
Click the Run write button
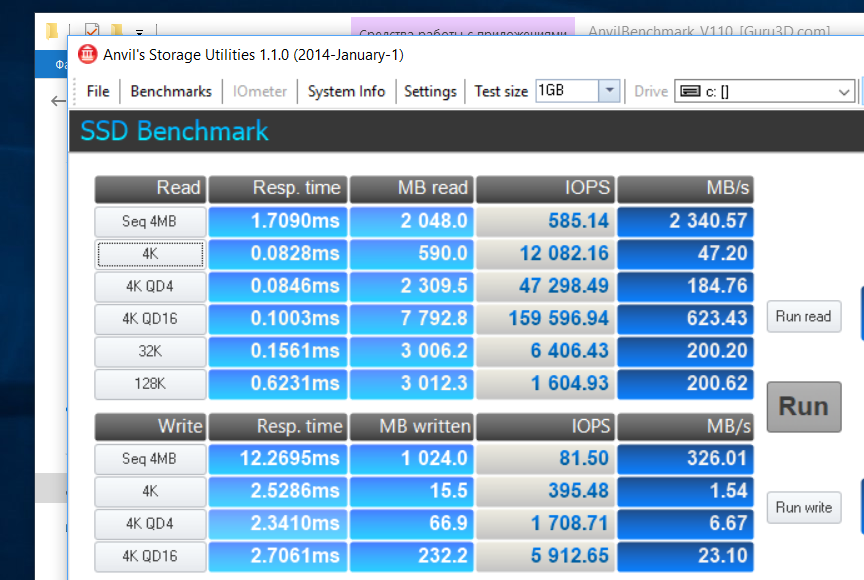pos(804,507)
